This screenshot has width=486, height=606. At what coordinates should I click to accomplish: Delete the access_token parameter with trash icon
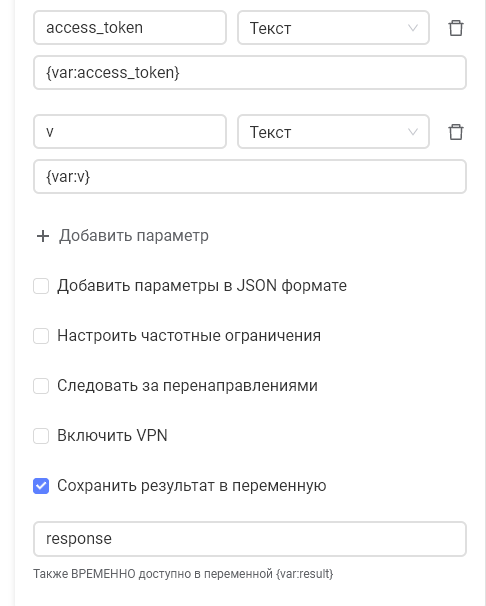[x=455, y=28]
